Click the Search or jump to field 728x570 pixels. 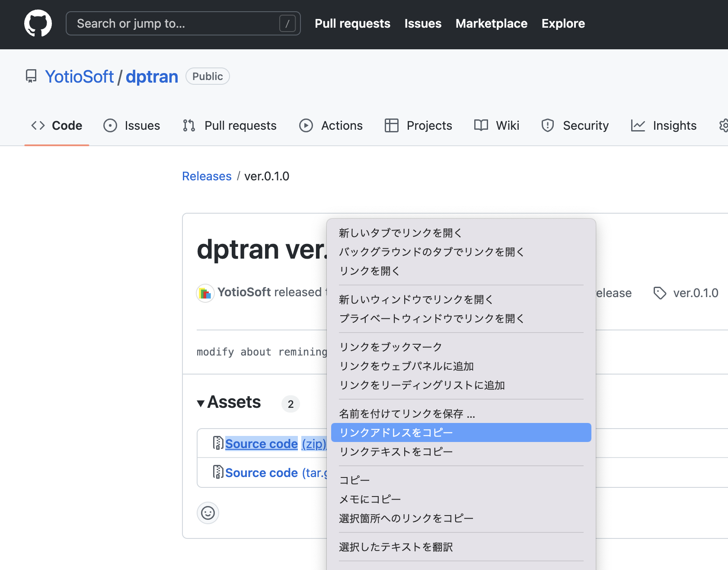pyautogui.click(x=183, y=23)
